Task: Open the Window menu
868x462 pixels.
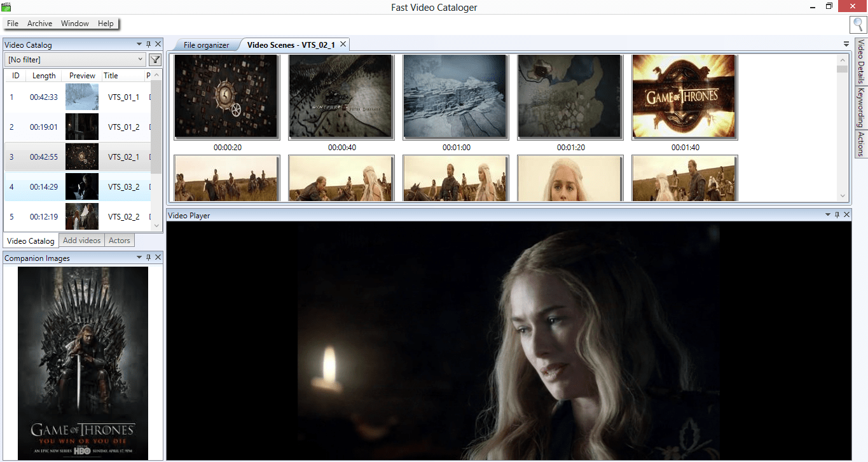Action: [75, 24]
